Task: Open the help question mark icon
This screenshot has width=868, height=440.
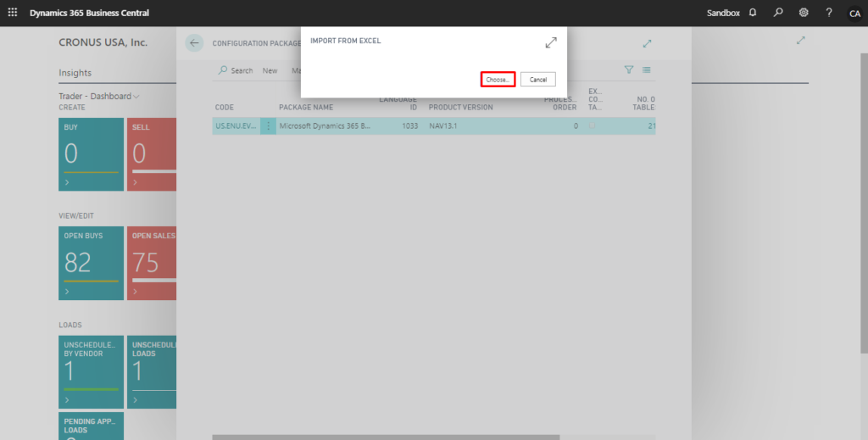Action: point(829,12)
